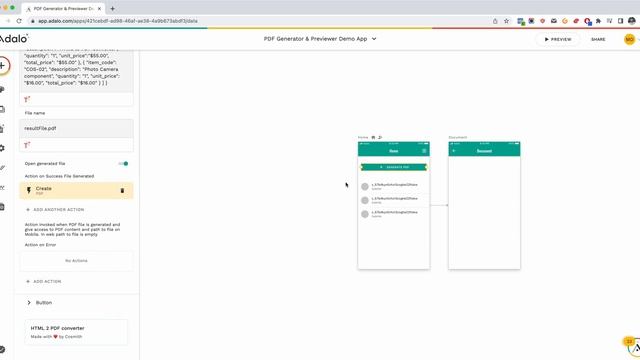Click the home icon next to Home screen label
The width and height of the screenshot is (640, 360).
[x=373, y=138]
